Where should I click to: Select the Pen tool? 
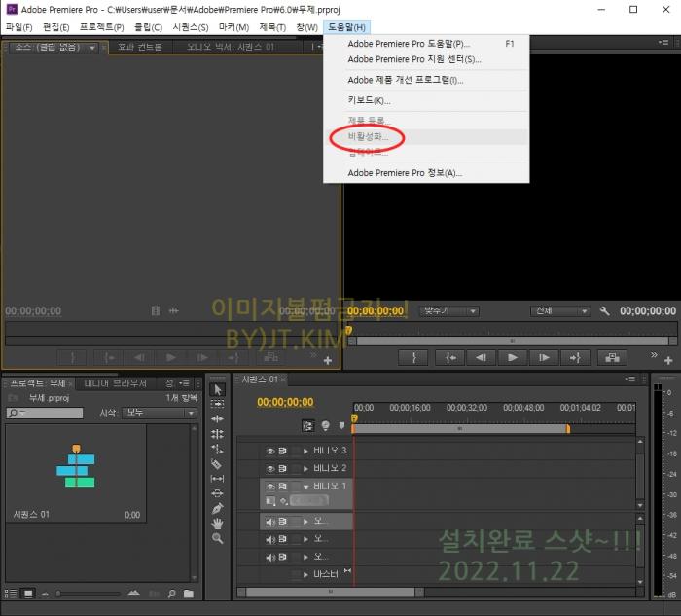click(x=217, y=508)
